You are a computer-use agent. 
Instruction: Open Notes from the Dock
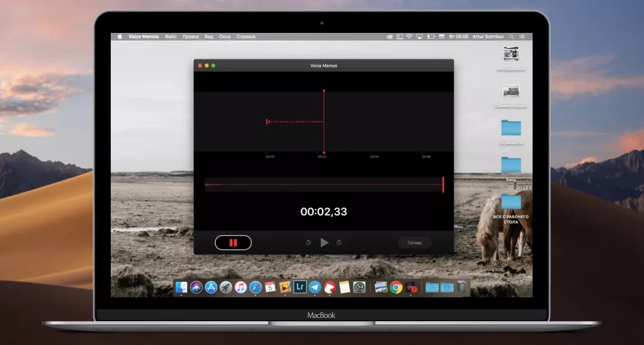[x=344, y=287]
